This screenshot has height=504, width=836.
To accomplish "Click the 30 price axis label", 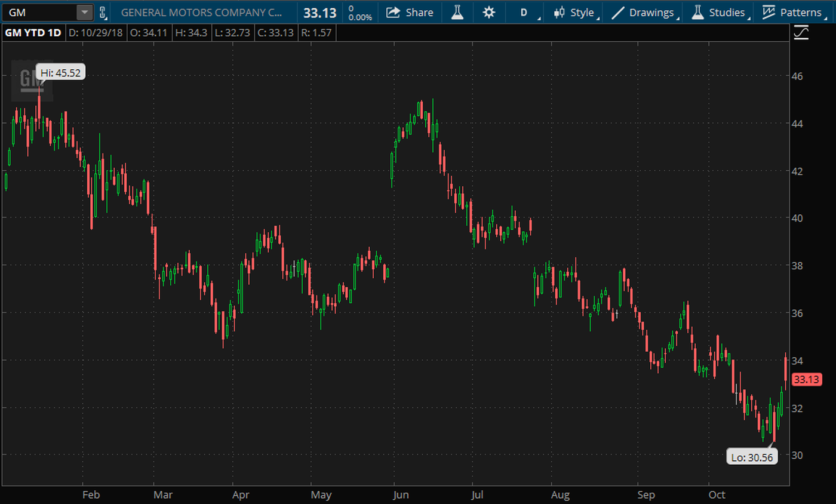I will [797, 455].
